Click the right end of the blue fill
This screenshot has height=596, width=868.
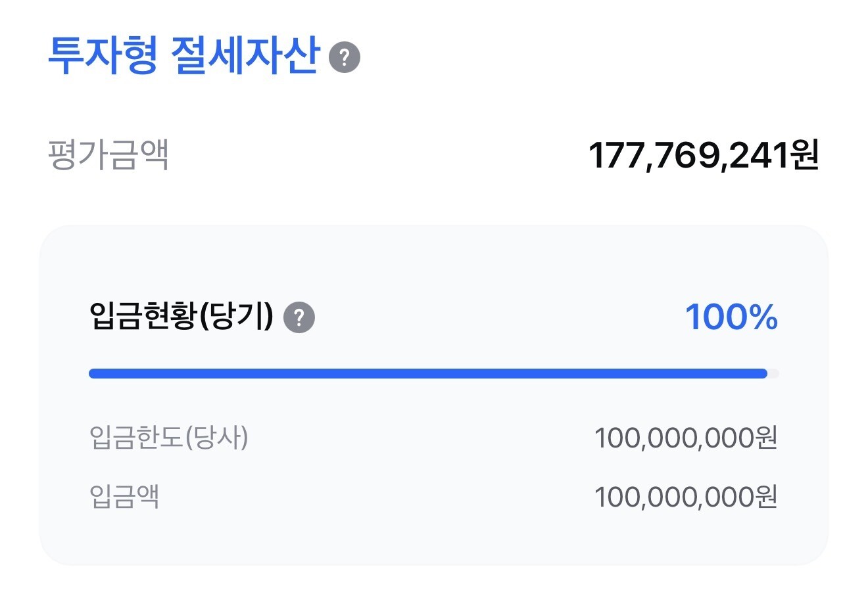tap(763, 374)
